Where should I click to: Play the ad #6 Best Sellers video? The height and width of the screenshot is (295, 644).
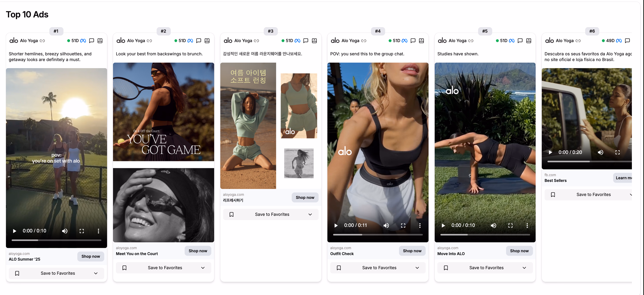tap(550, 152)
